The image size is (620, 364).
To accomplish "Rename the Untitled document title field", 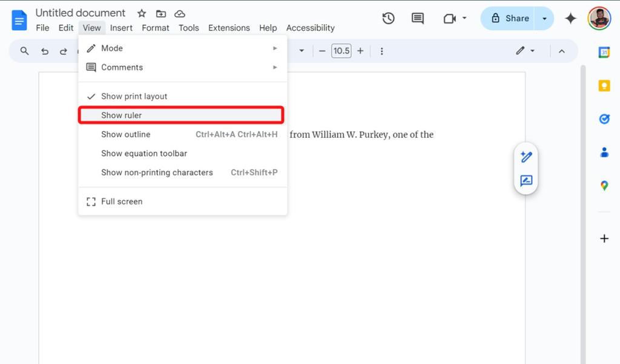I will pyautogui.click(x=80, y=12).
